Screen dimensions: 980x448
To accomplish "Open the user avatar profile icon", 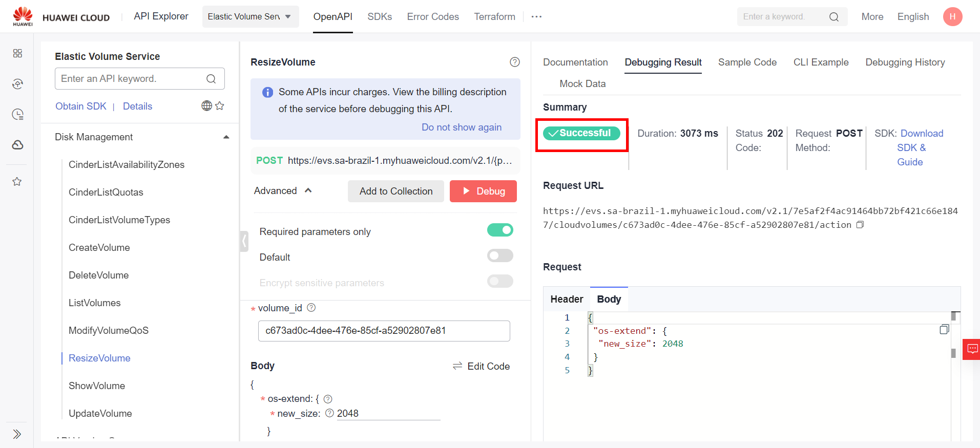I will pos(952,17).
